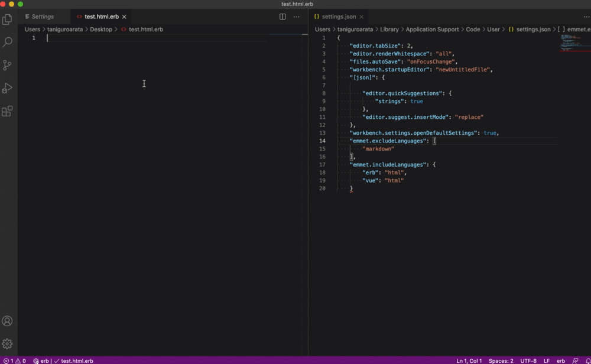The width and height of the screenshot is (591, 364).
Task: Click settings.json in right breadcrumb
Action: click(x=533, y=29)
